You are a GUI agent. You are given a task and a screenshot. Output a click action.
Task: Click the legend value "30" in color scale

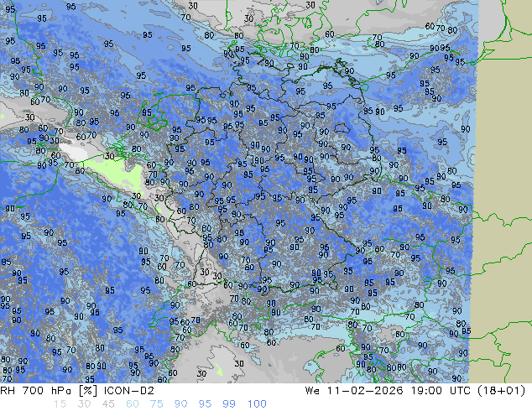click(84, 404)
